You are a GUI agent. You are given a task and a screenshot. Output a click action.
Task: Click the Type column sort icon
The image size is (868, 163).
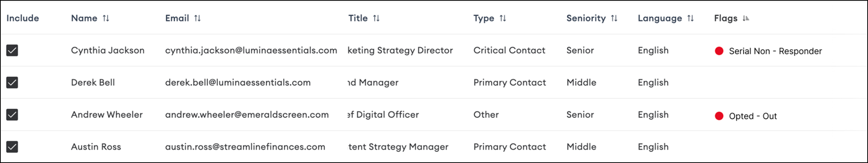[503, 18]
